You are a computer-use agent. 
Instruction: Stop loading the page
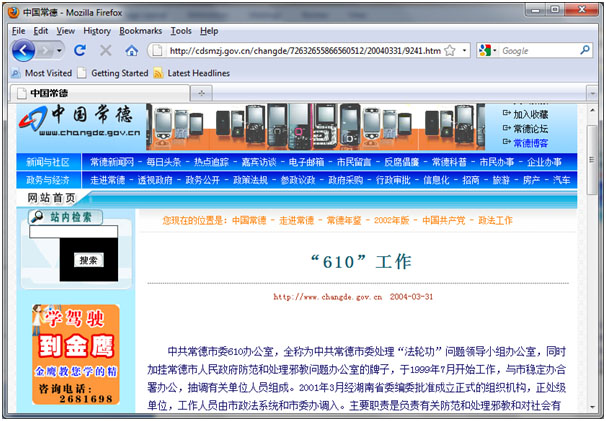pyautogui.click(x=105, y=50)
